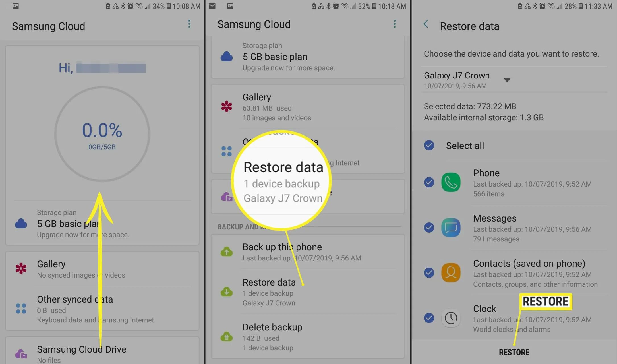Toggle the Clock backup checkbox
This screenshot has width=617, height=364.
429,318
